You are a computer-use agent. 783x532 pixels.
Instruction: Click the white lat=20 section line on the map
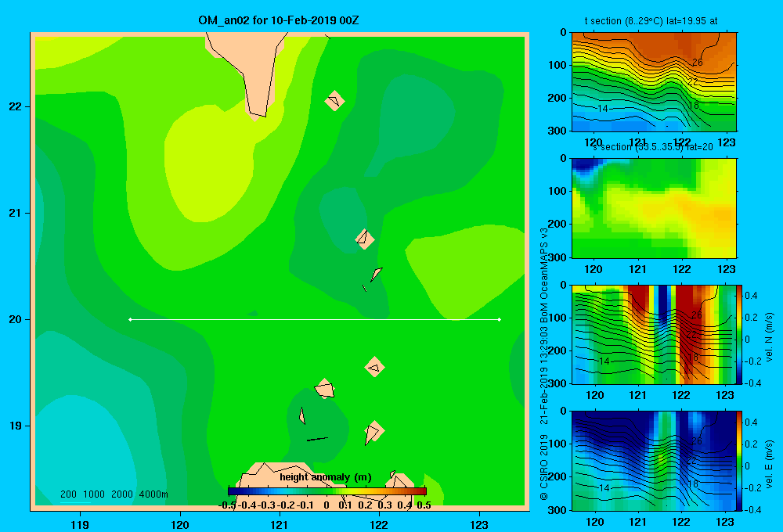[x=315, y=319]
